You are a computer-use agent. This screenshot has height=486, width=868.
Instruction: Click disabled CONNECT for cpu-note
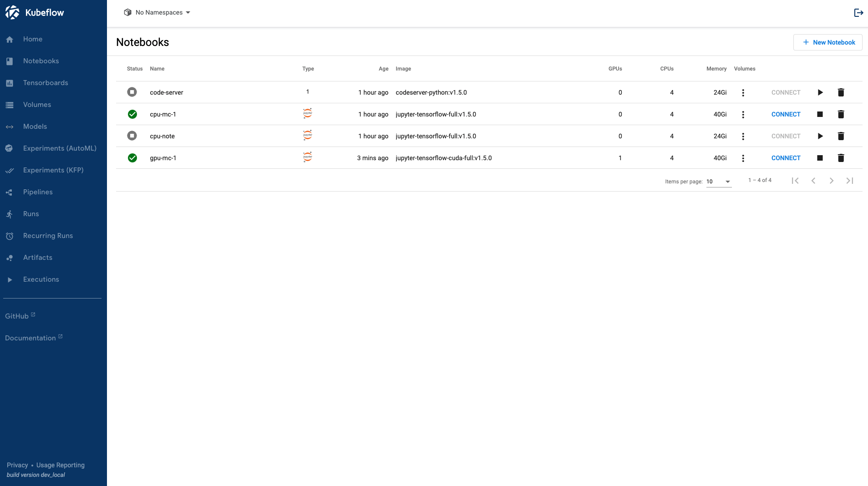click(786, 136)
